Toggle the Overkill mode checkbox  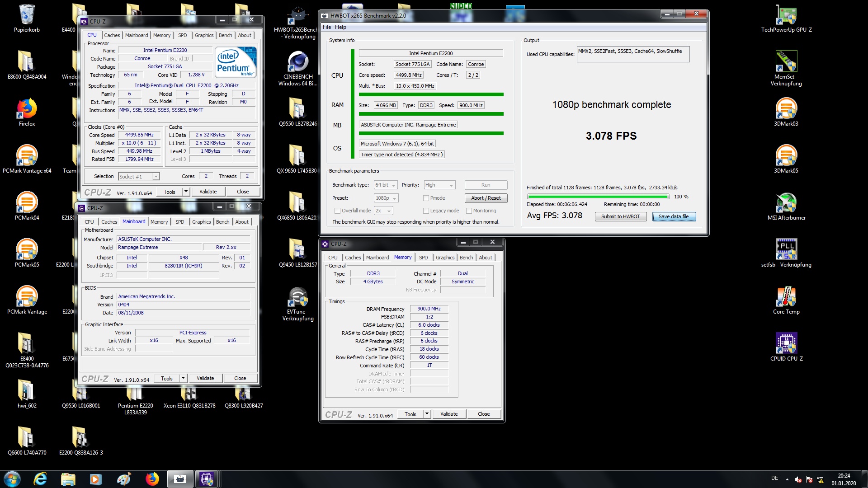(x=337, y=211)
